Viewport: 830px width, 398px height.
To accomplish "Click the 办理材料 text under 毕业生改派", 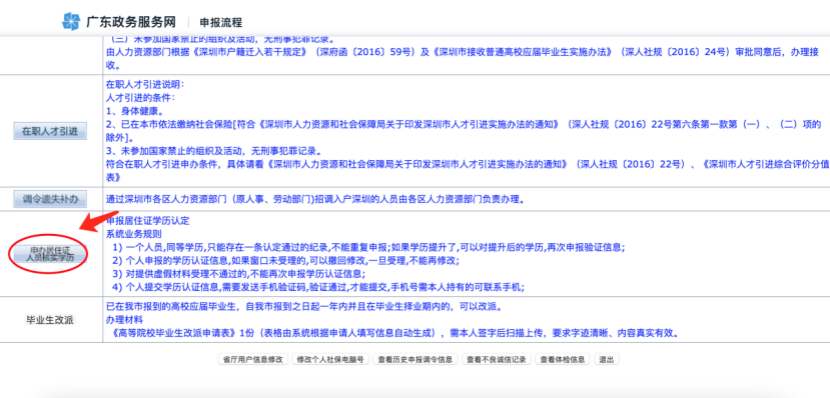I will tap(124, 320).
